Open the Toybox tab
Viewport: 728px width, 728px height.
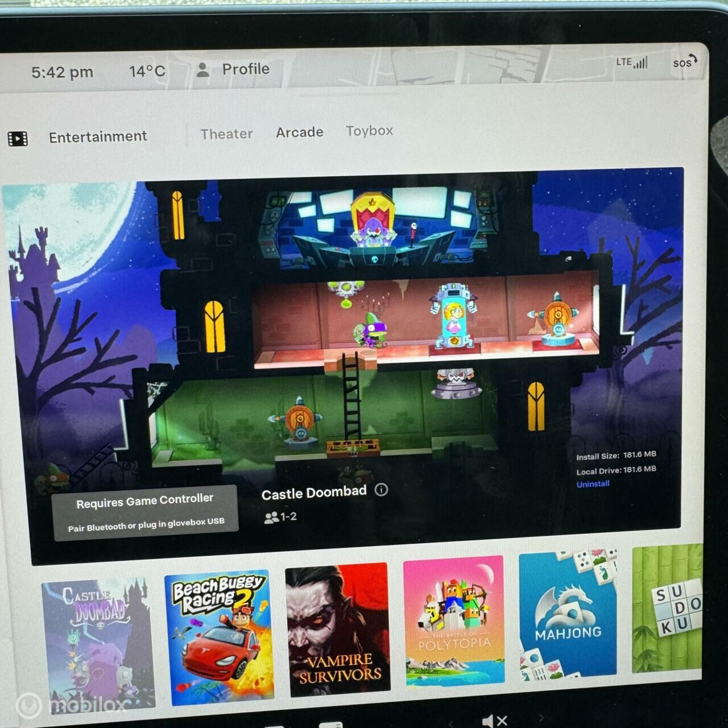click(370, 131)
